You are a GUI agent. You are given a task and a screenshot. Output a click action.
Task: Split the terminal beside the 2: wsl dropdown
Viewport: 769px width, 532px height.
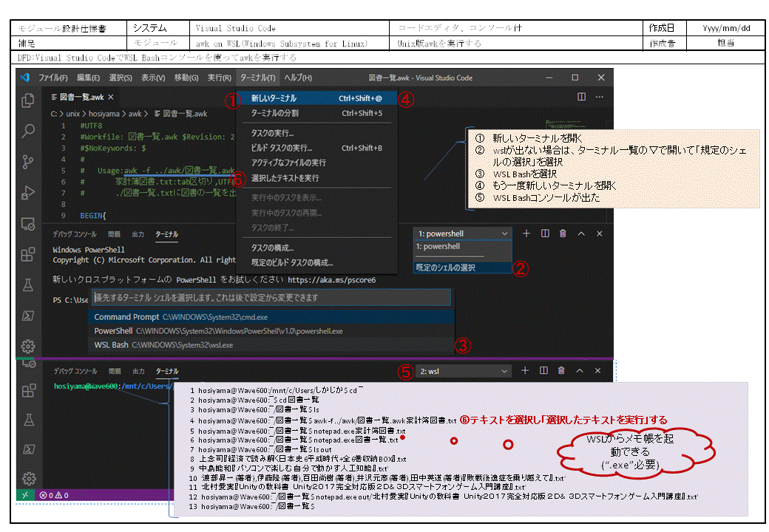[x=543, y=371]
